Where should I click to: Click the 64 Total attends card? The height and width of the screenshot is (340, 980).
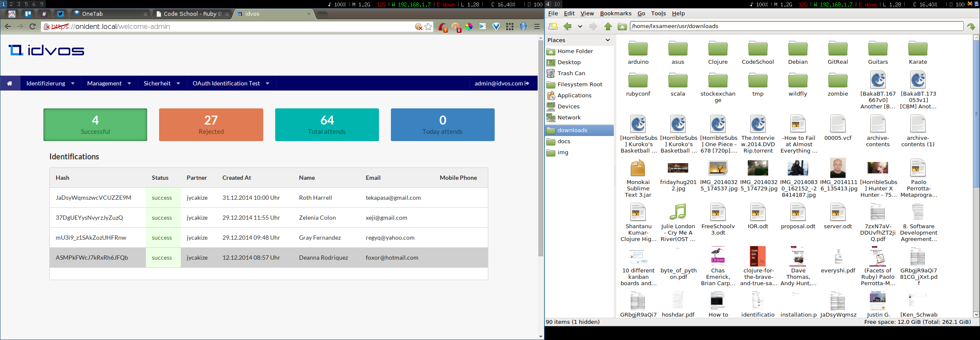pyautogui.click(x=327, y=125)
